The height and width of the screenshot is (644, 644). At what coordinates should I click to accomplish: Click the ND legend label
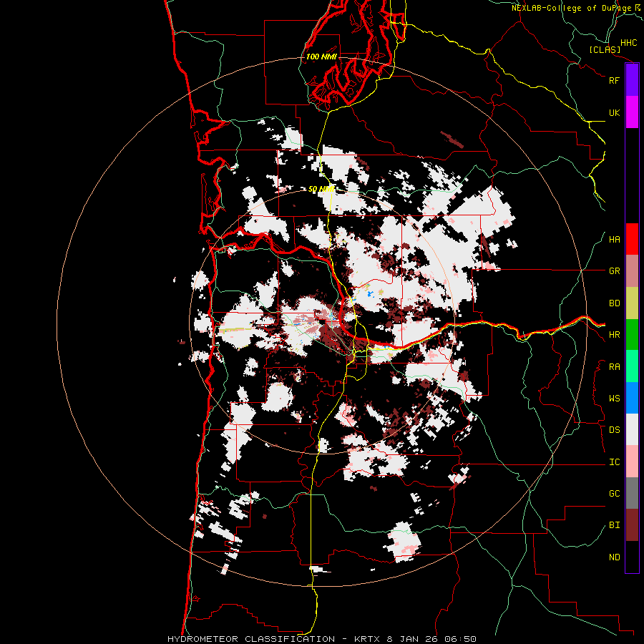(x=614, y=557)
